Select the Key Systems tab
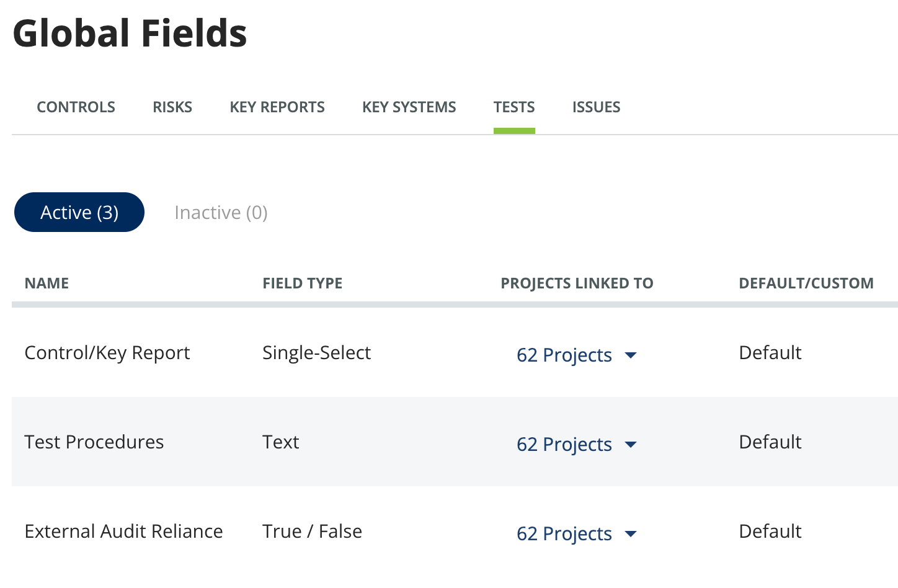898x588 pixels. pos(409,107)
